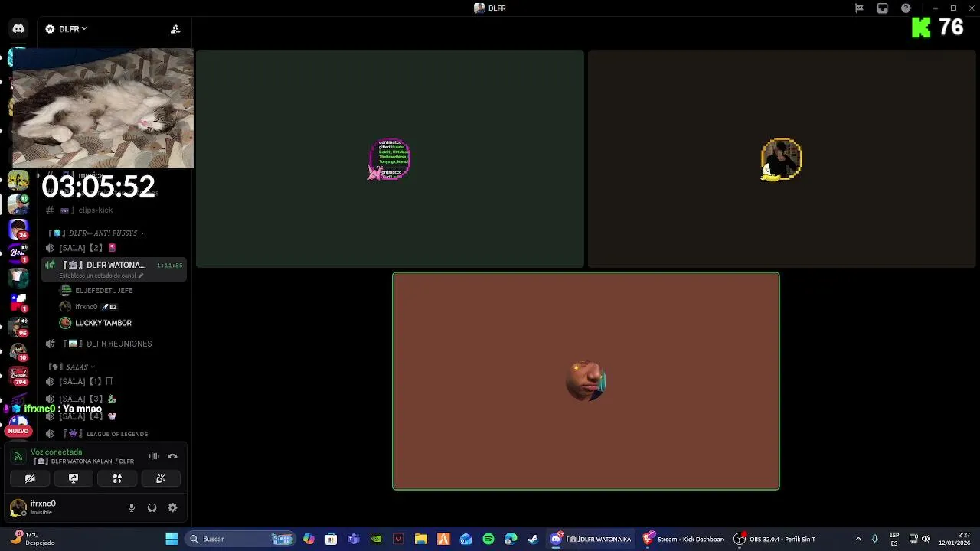
Task: Collapse the DLFR ANTI PUSSYS category
Action: pyautogui.click(x=96, y=233)
